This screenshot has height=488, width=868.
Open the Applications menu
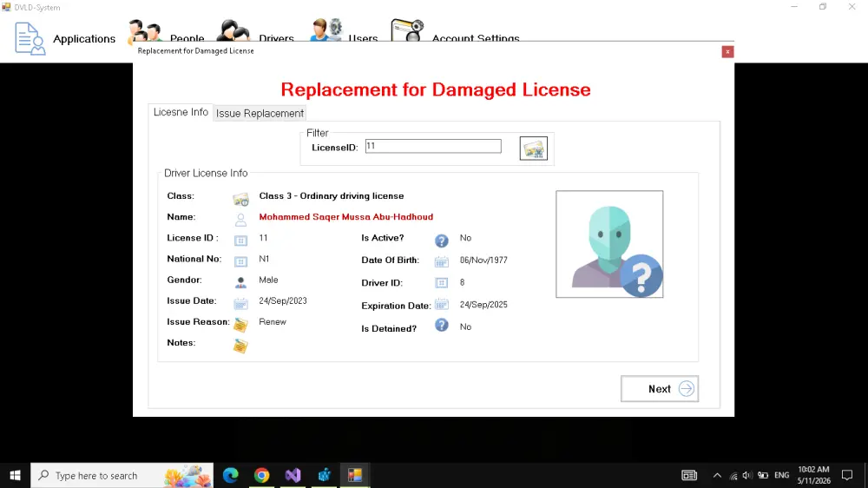click(x=65, y=38)
